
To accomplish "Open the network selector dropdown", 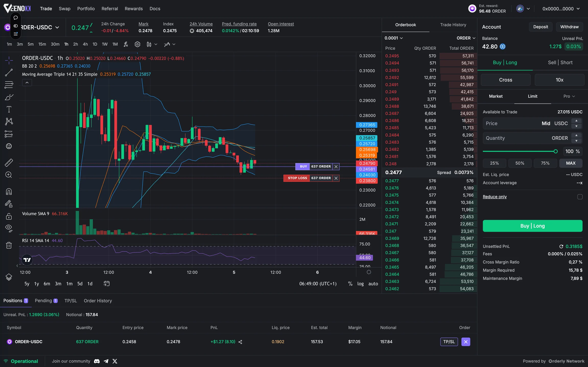I will [523, 9].
